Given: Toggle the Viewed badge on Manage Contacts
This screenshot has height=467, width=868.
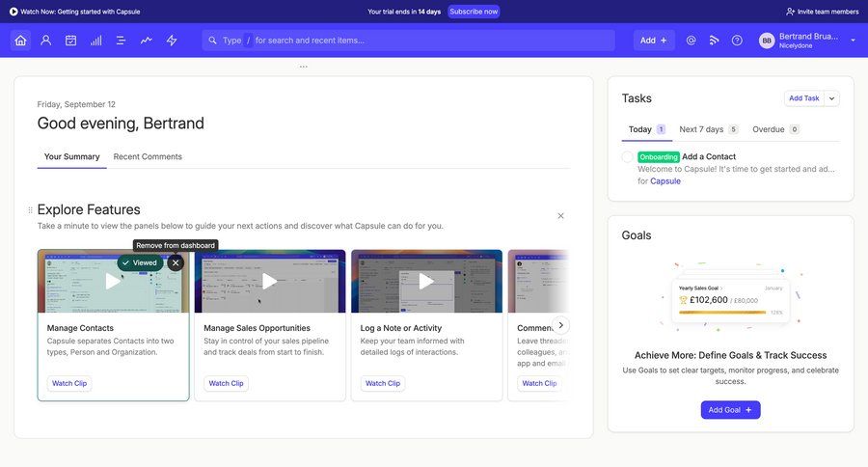Looking at the screenshot, I should point(140,262).
